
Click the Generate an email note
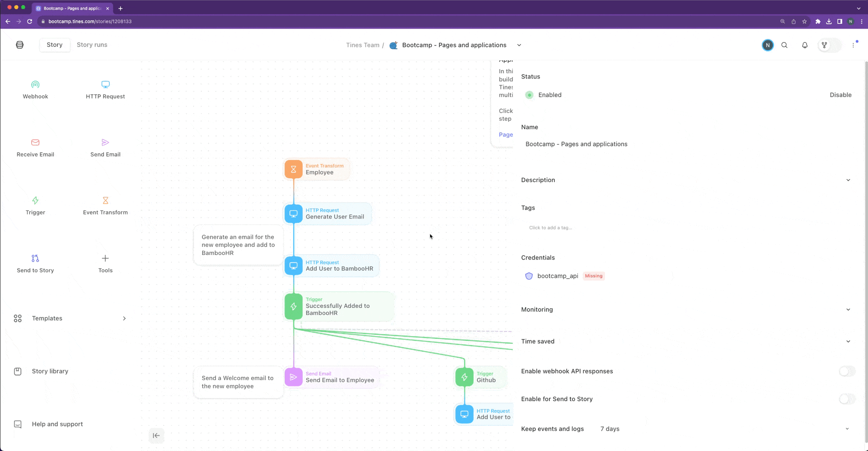tap(238, 245)
